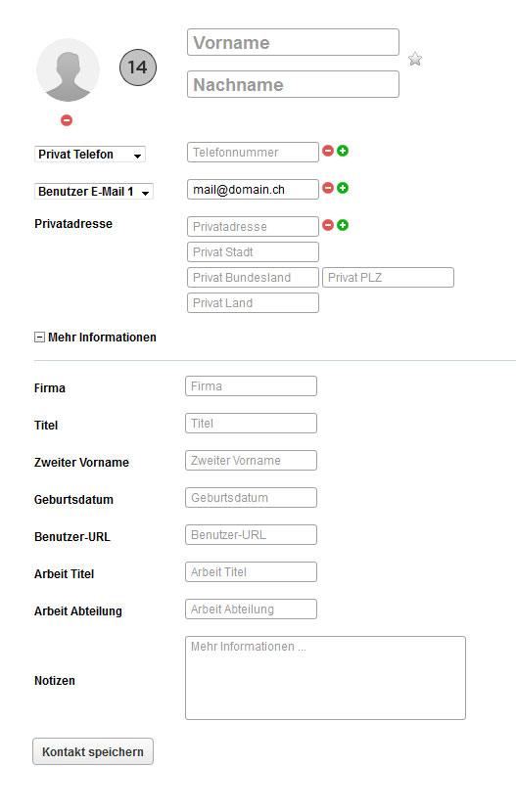This screenshot has width=516, height=812.
Task: Remove the profile picture with red minus
Action: [x=67, y=120]
